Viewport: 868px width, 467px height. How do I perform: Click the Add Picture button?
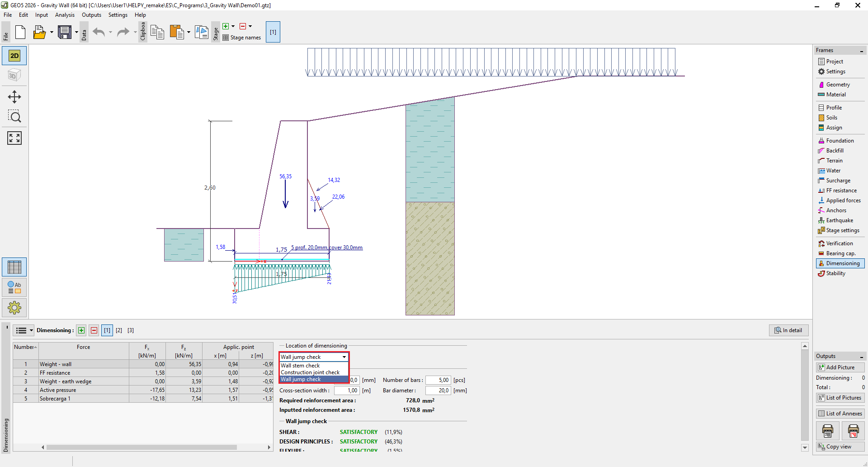point(840,367)
